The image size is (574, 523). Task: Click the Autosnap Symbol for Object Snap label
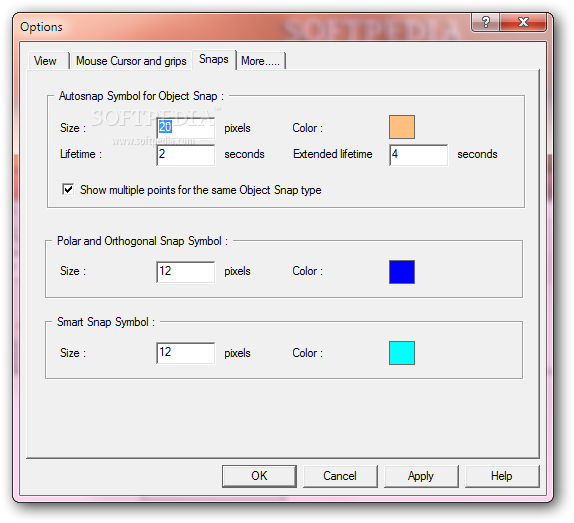[141, 96]
